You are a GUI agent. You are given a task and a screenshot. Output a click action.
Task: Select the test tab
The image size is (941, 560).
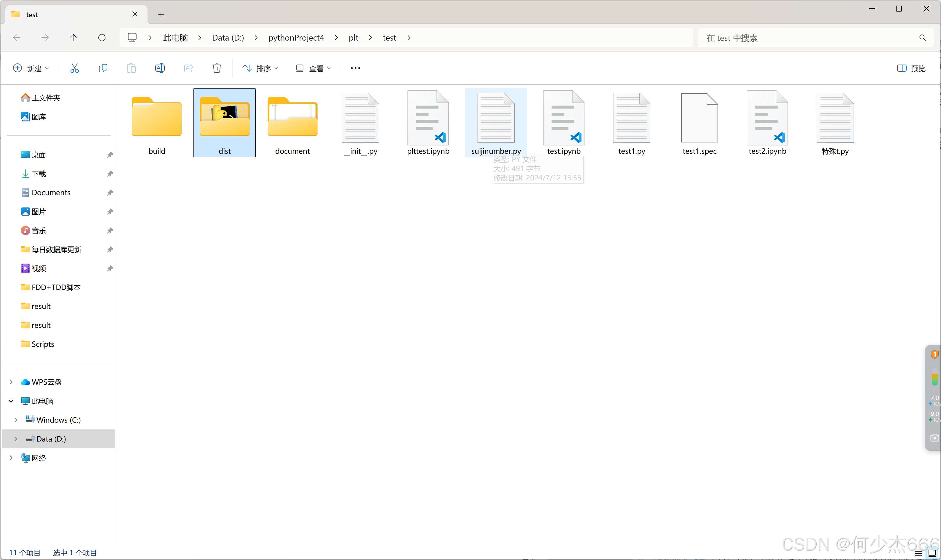coord(72,14)
